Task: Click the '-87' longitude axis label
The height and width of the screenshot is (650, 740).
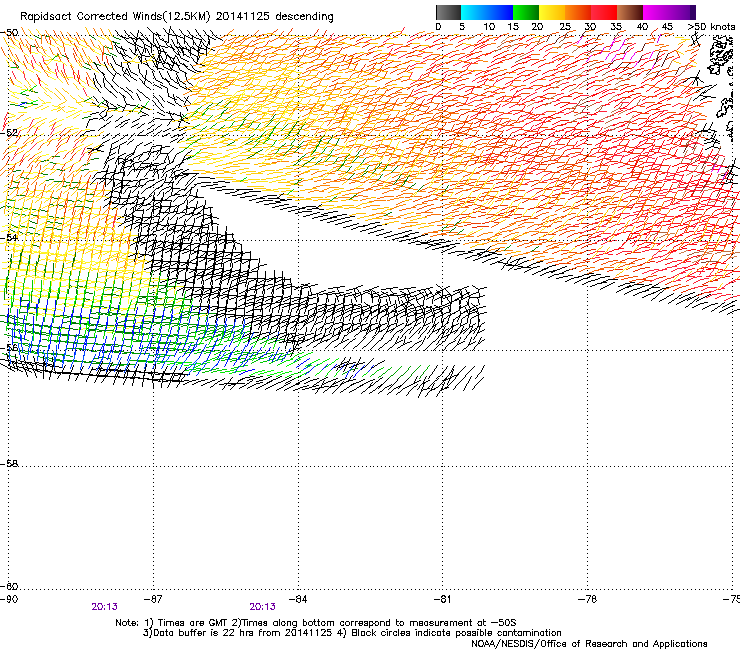Action: pos(152,599)
